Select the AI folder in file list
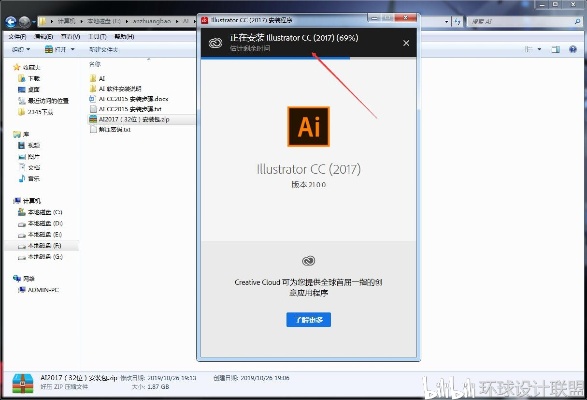The height and width of the screenshot is (400, 587). point(97,78)
